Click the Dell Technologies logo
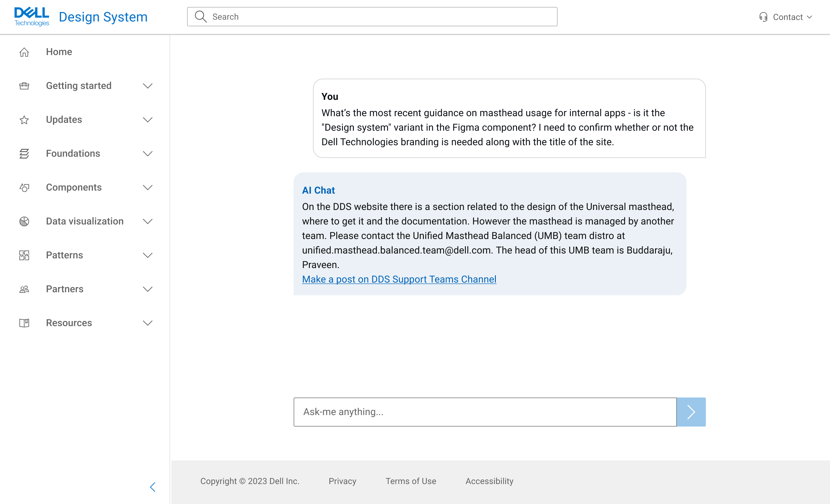The width and height of the screenshot is (830, 504). pos(32,17)
